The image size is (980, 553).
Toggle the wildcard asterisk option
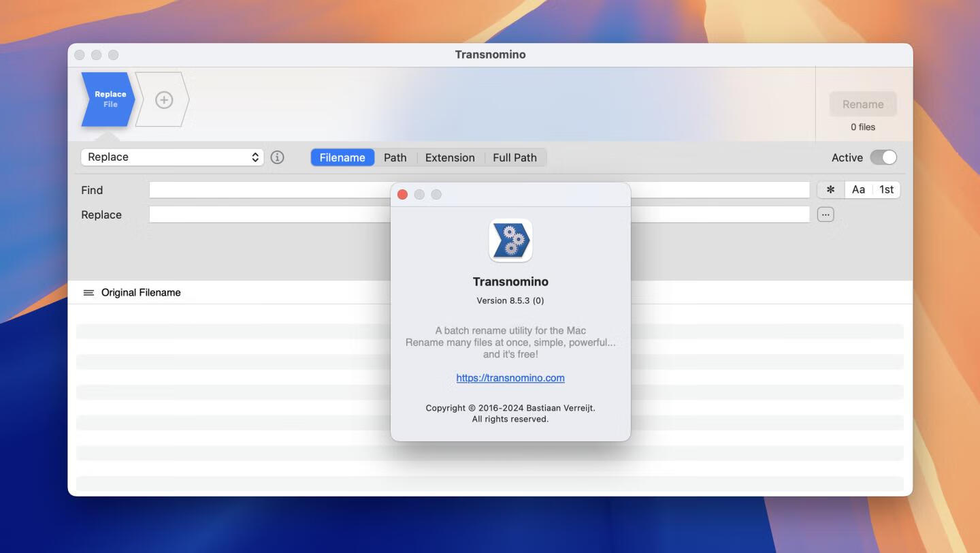830,190
